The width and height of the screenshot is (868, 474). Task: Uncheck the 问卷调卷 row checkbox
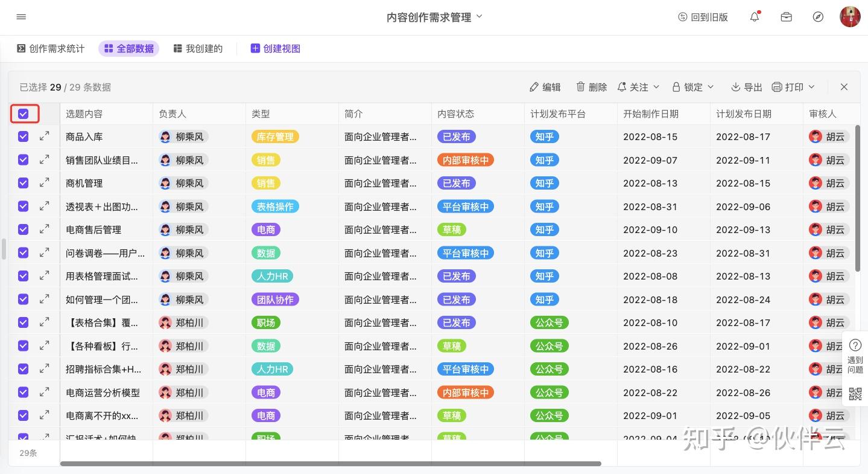23,253
